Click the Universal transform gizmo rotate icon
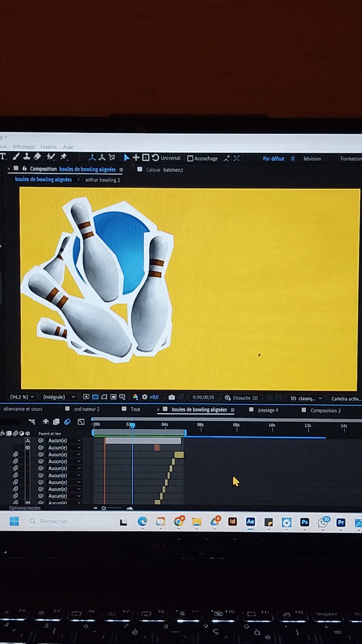This screenshot has width=362, height=644. pos(155,158)
